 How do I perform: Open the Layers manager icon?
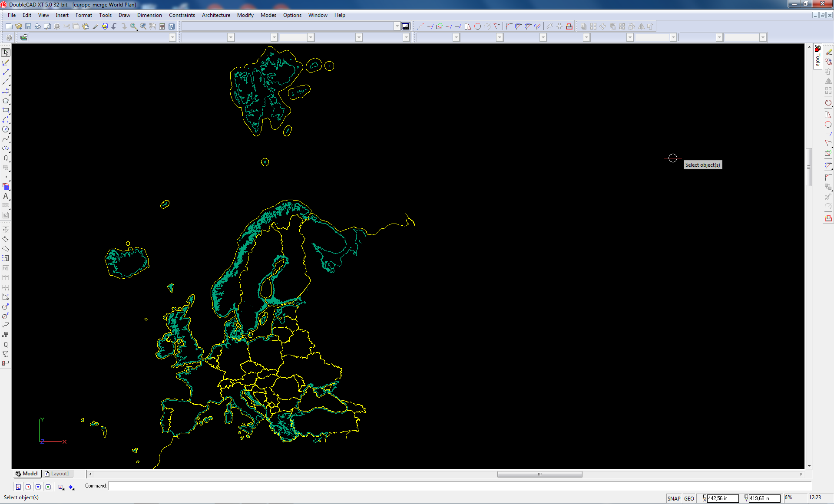point(24,38)
